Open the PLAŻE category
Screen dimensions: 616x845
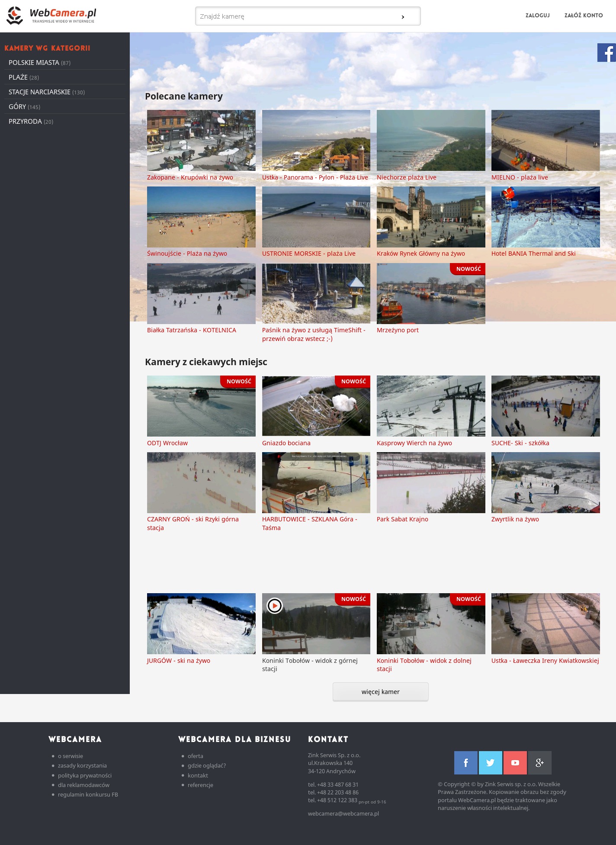point(18,77)
